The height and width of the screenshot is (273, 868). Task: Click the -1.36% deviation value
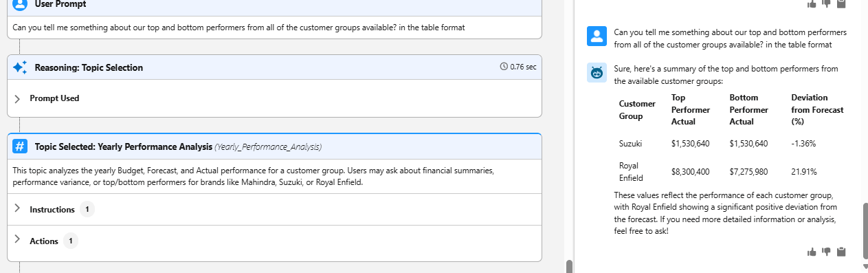(x=803, y=144)
